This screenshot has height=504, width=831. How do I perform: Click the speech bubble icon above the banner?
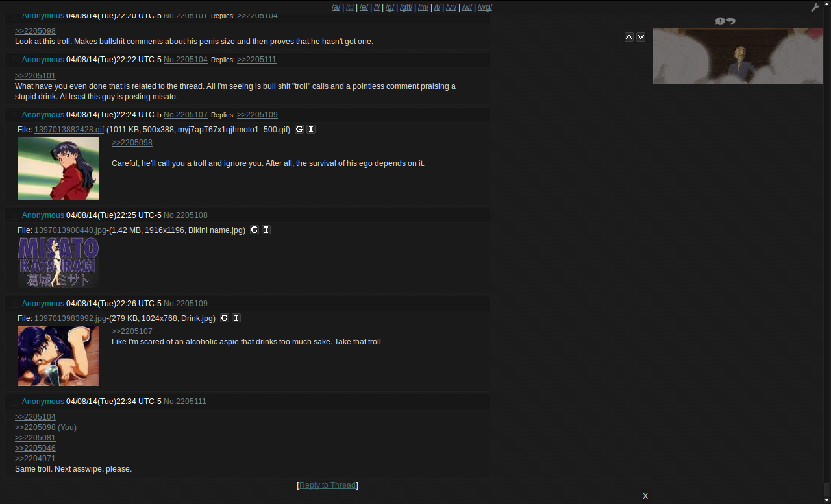(x=720, y=21)
